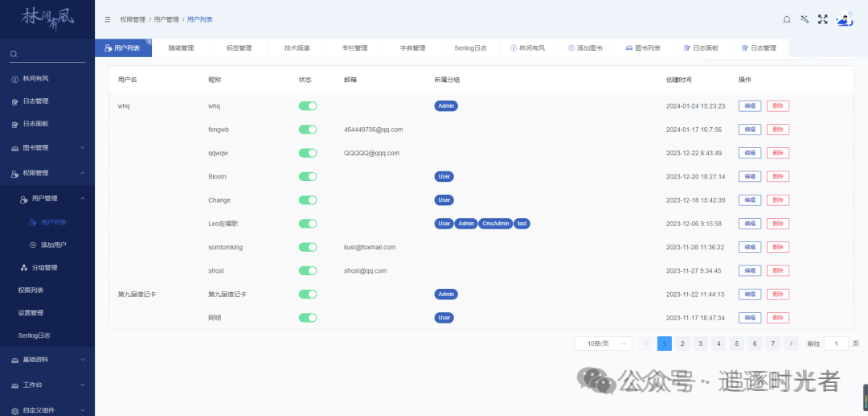This screenshot has width=868, height=416.
Task: Toggle status switch for user Change
Action: tap(308, 200)
